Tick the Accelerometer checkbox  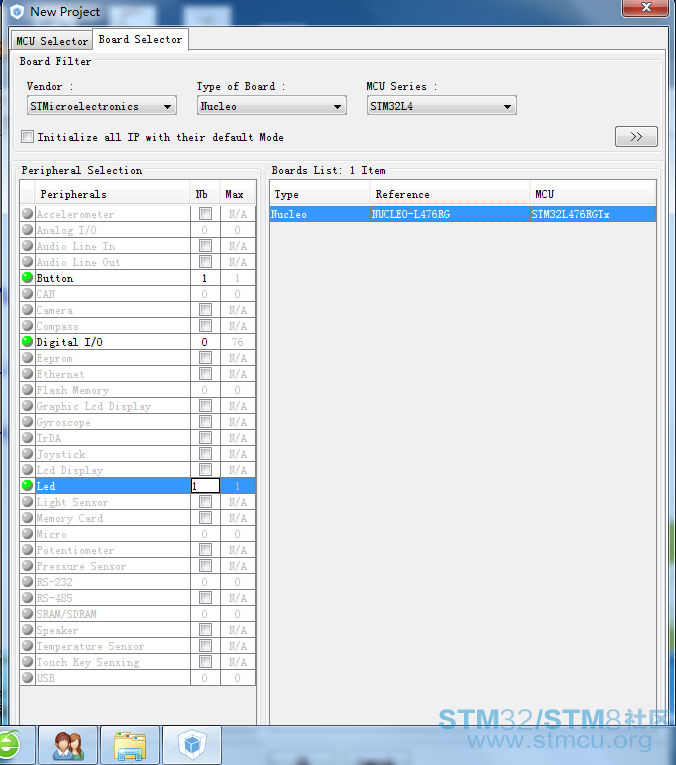tap(205, 214)
